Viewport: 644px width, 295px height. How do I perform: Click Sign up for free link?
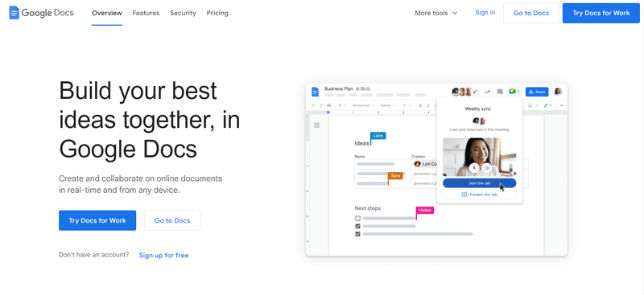164,255
